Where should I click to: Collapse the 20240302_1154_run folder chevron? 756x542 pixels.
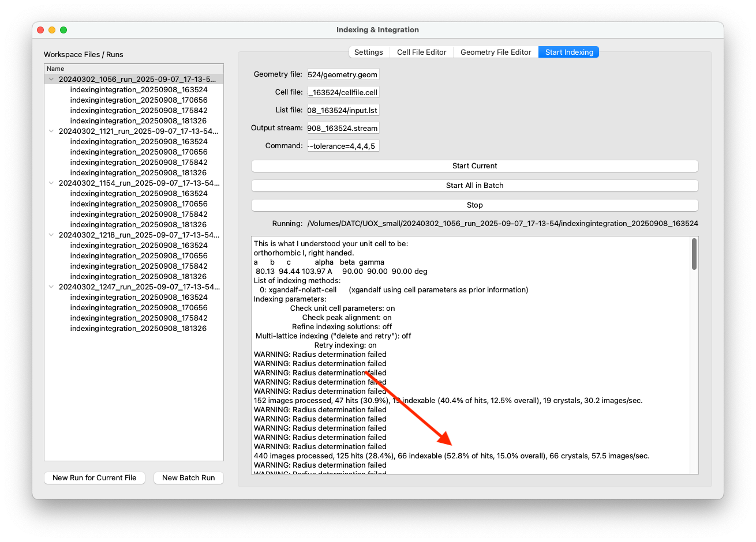tap(51, 183)
